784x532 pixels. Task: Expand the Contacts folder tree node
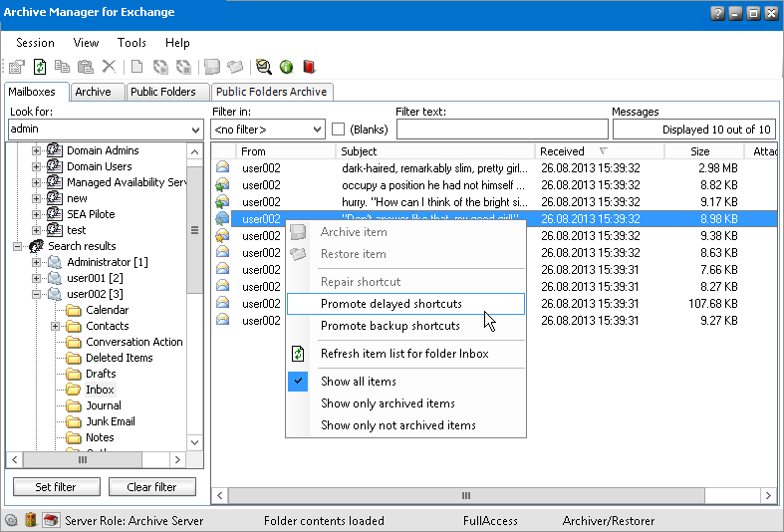click(56, 326)
